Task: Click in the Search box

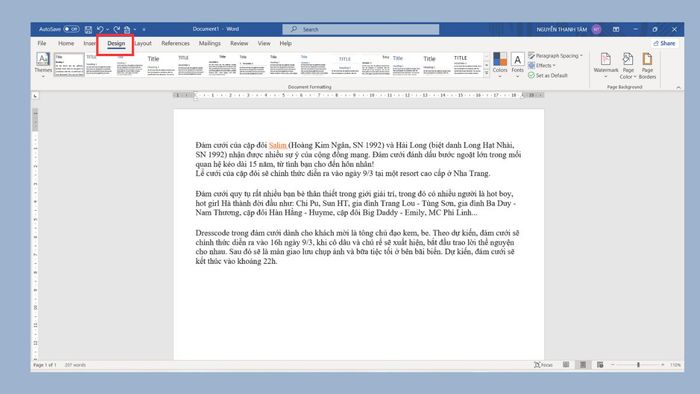Action: [361, 29]
